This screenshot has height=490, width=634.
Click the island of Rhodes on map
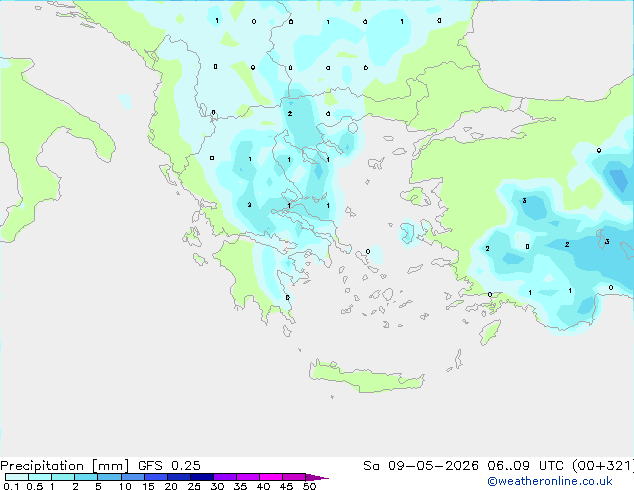click(x=490, y=332)
